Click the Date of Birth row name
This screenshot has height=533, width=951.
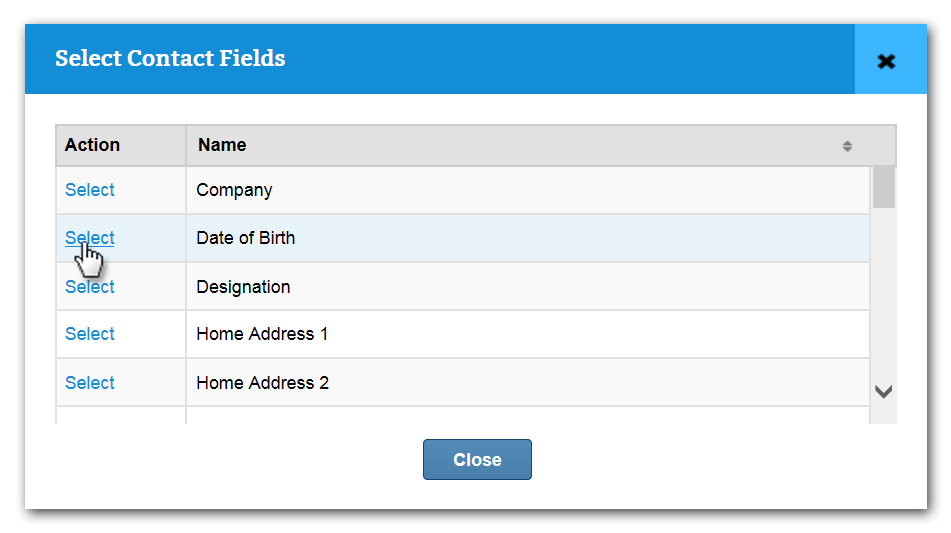tap(245, 238)
